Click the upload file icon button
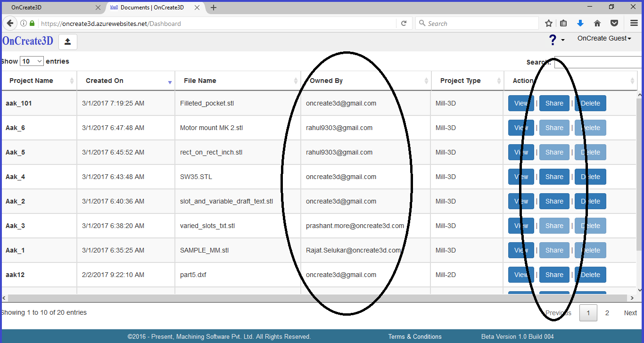This screenshot has width=644, height=343. click(x=67, y=42)
